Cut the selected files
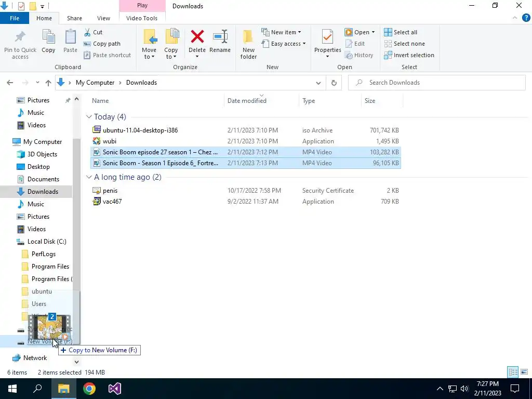This screenshot has height=399, width=532. [x=93, y=32]
